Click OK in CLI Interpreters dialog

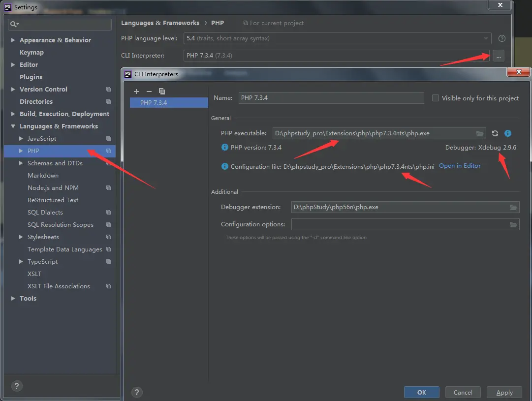click(x=422, y=392)
